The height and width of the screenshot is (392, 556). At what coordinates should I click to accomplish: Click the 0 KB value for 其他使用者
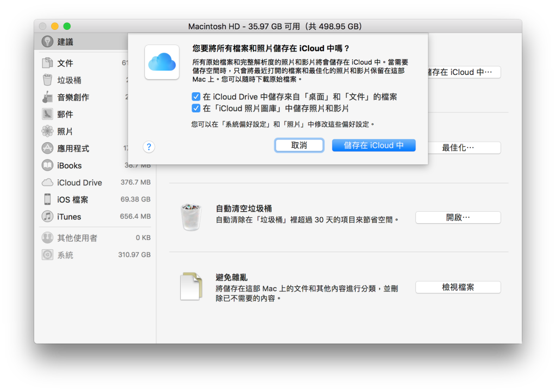[143, 237]
